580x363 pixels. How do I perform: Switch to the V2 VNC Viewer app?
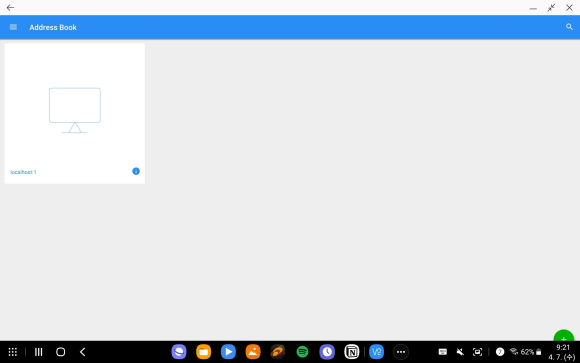point(377,352)
